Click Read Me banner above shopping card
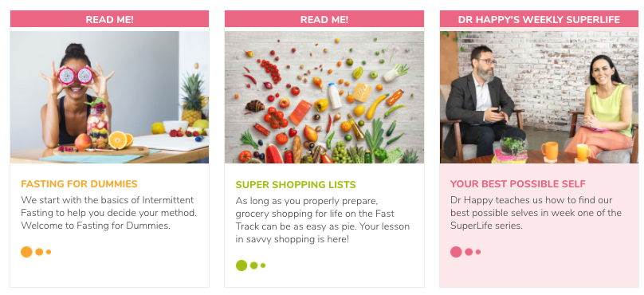644x295 pixels. (x=324, y=19)
